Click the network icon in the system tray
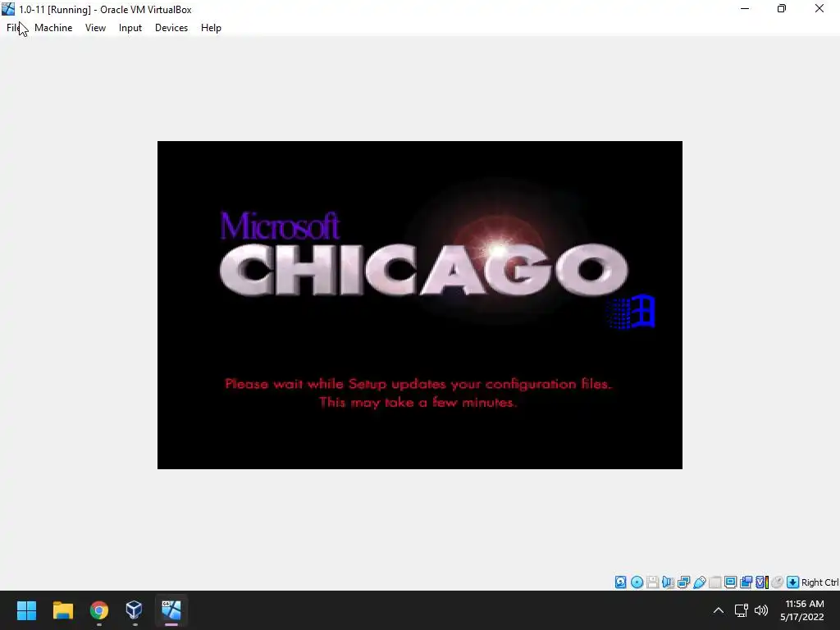Viewport: 840px width, 630px height. (741, 610)
